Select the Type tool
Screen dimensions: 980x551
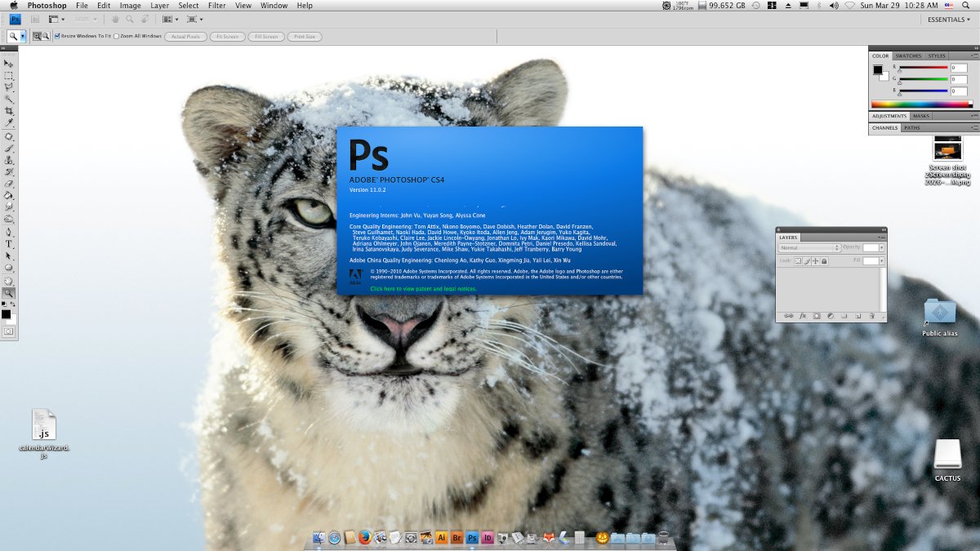pos(9,244)
